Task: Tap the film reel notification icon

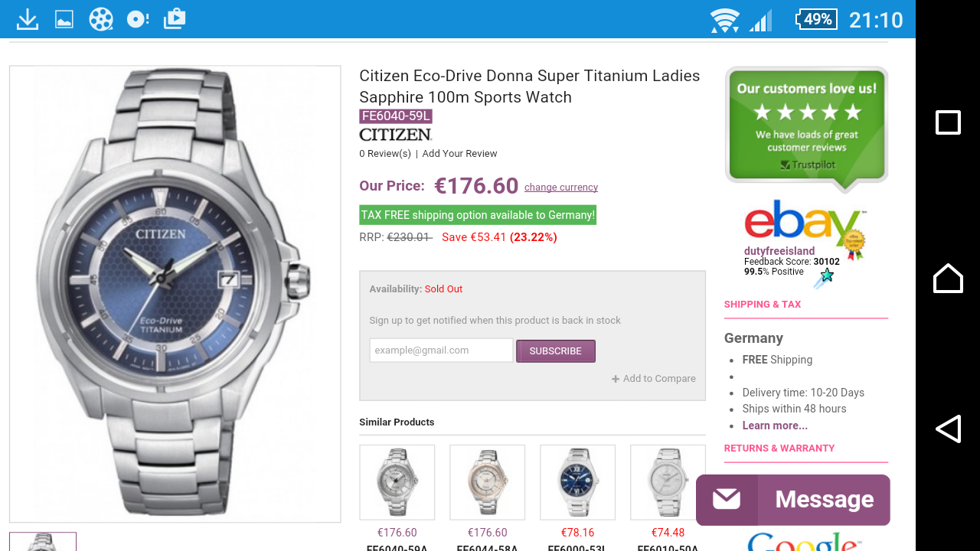Action: (100, 19)
